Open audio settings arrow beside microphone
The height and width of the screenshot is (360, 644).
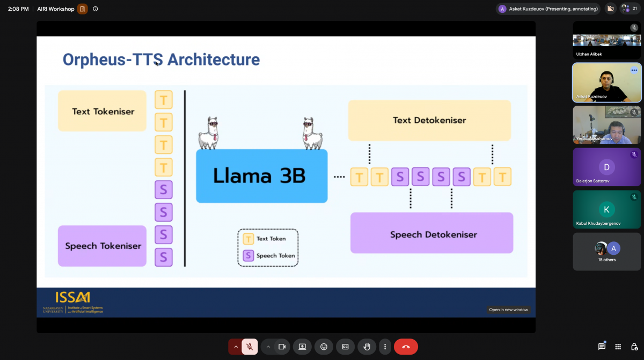(x=235, y=347)
